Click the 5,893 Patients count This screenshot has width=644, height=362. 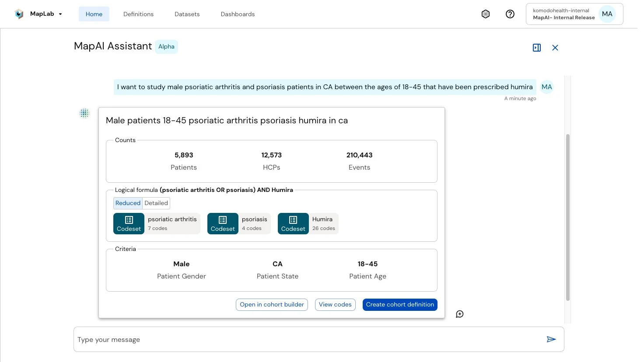(x=184, y=161)
